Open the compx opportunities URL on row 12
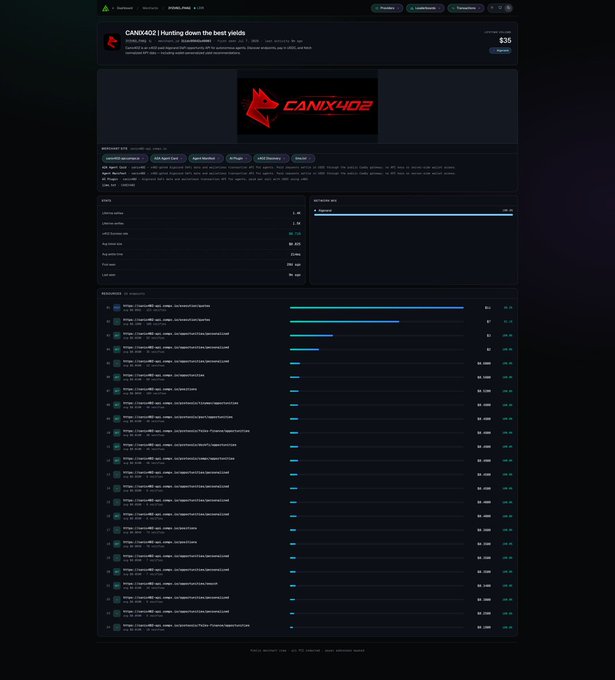 (179, 458)
